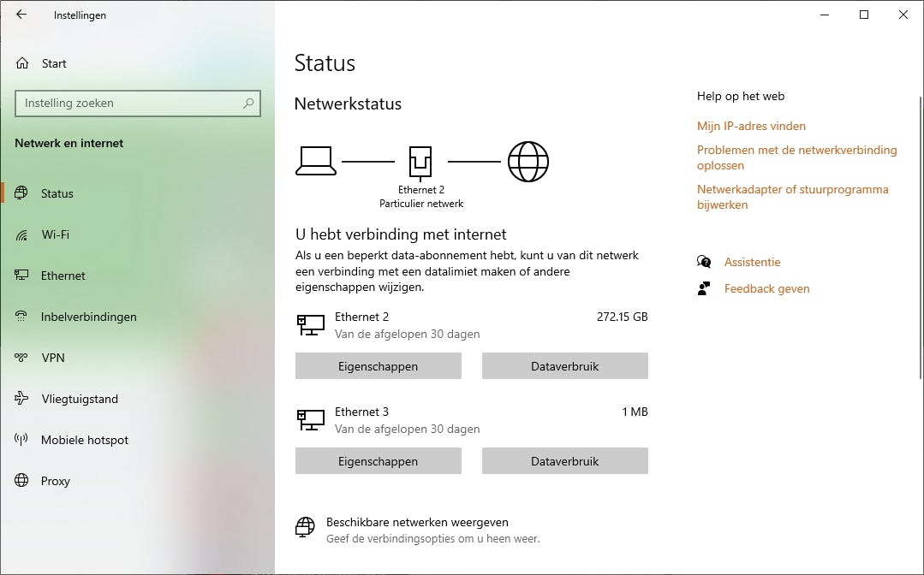Screen dimensions: 924x575
Task: Click the Feedback geven link
Action: point(766,288)
